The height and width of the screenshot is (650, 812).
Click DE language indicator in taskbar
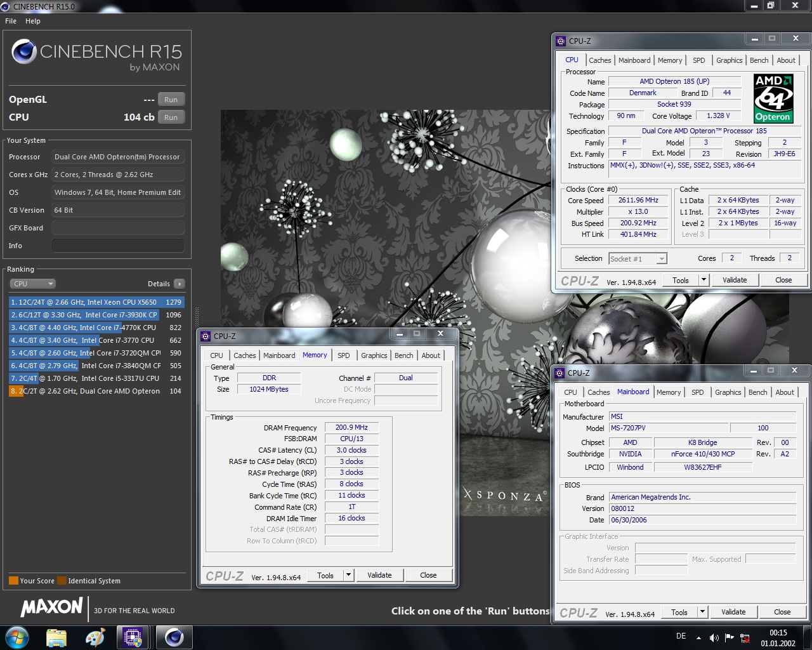click(681, 635)
